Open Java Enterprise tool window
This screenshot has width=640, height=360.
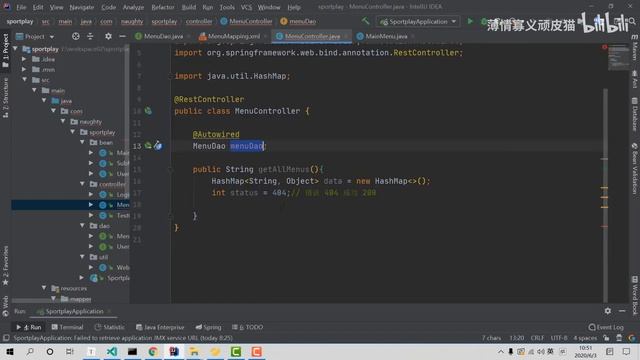point(160,327)
